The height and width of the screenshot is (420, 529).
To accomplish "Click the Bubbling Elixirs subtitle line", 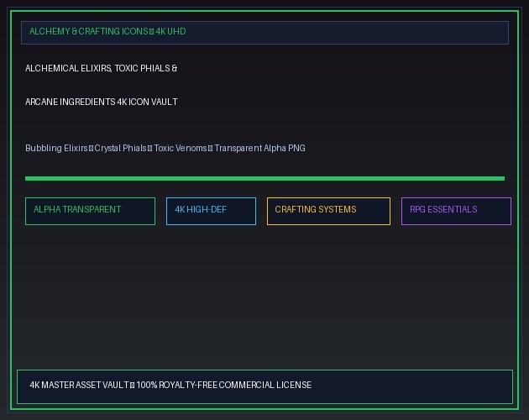I will [165, 148].
